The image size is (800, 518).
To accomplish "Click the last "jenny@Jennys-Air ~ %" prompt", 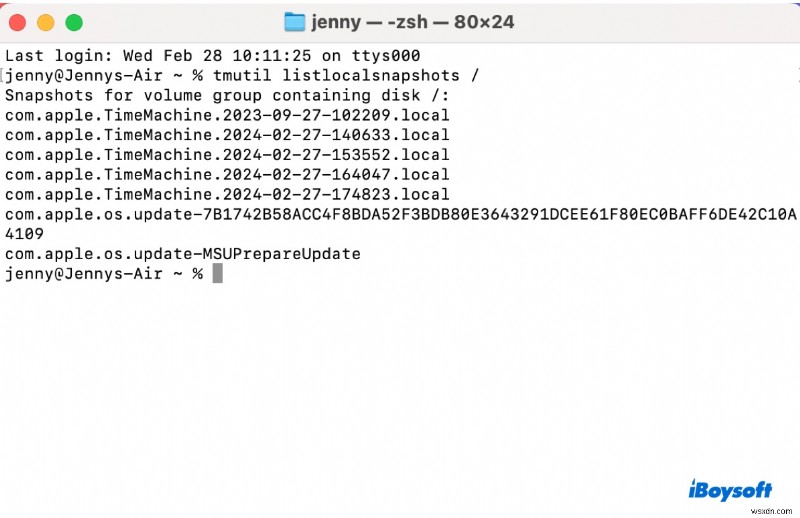I will click(104, 274).
